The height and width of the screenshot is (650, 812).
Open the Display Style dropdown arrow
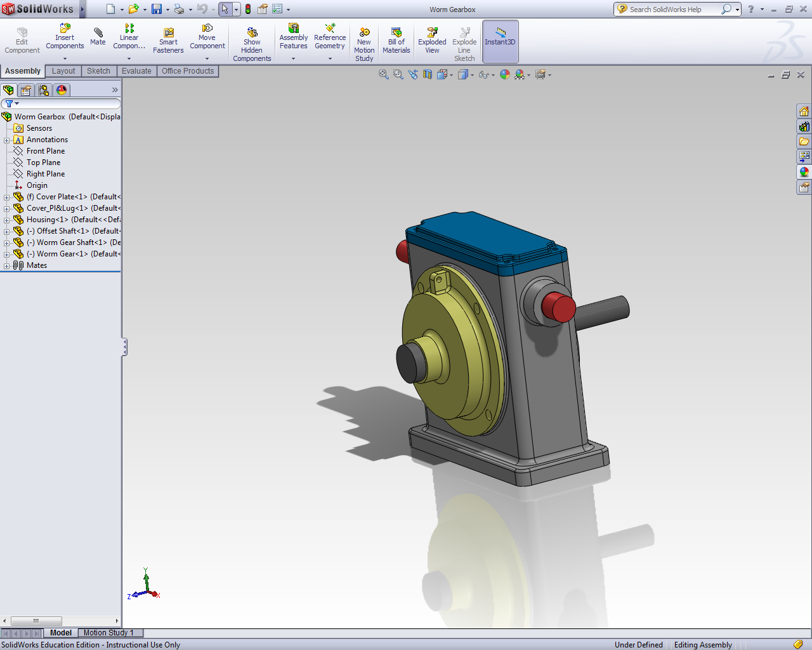pyautogui.click(x=473, y=75)
